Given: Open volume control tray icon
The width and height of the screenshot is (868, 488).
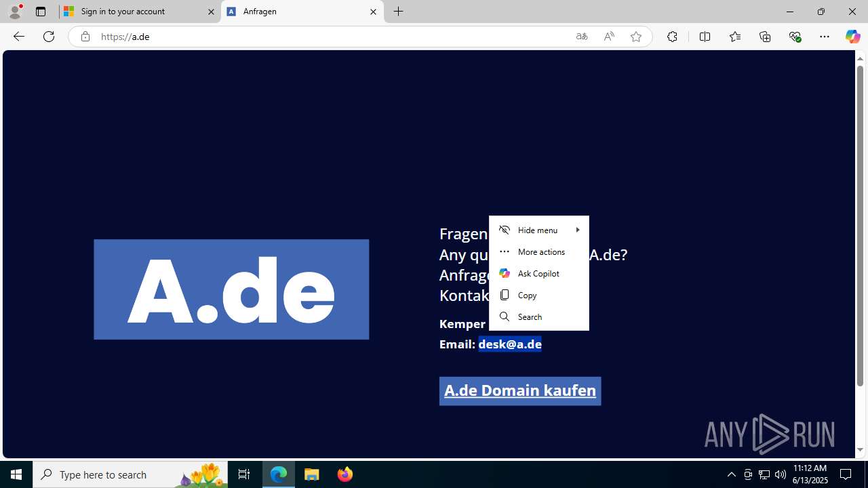Looking at the screenshot, I should click(781, 474).
